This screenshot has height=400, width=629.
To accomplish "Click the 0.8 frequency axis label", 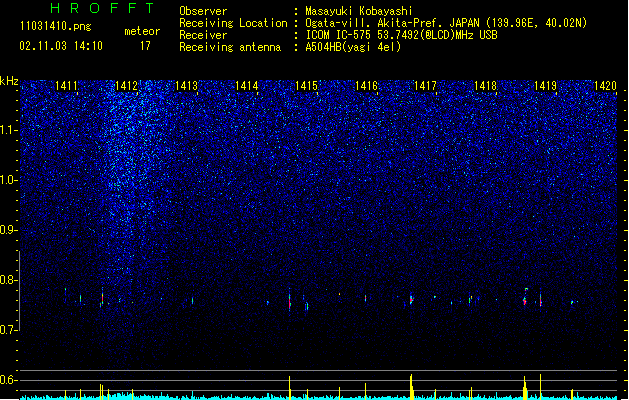I will click(9, 280).
